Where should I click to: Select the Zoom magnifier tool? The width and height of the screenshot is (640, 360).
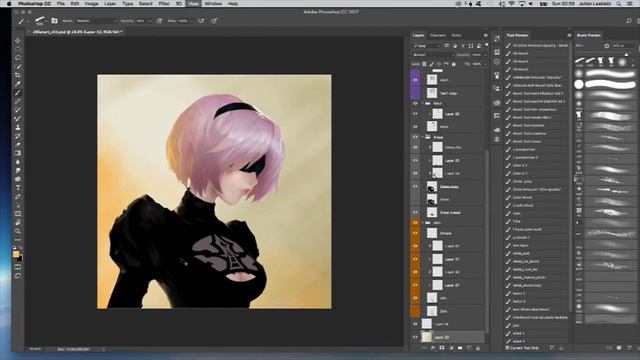click(x=18, y=231)
